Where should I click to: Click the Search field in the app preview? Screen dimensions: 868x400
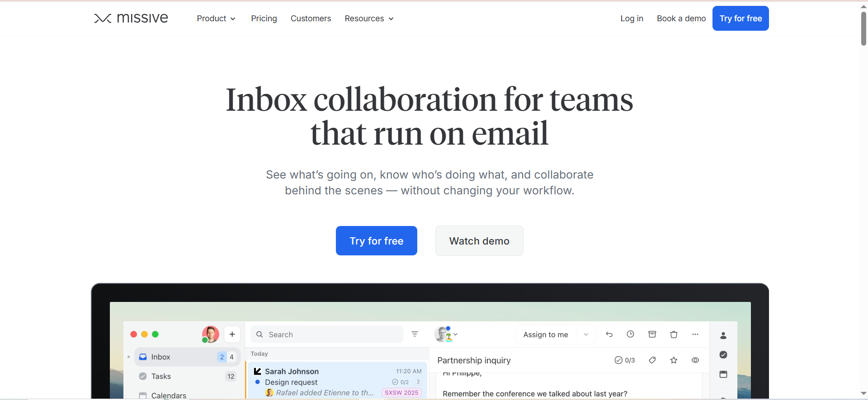point(327,334)
